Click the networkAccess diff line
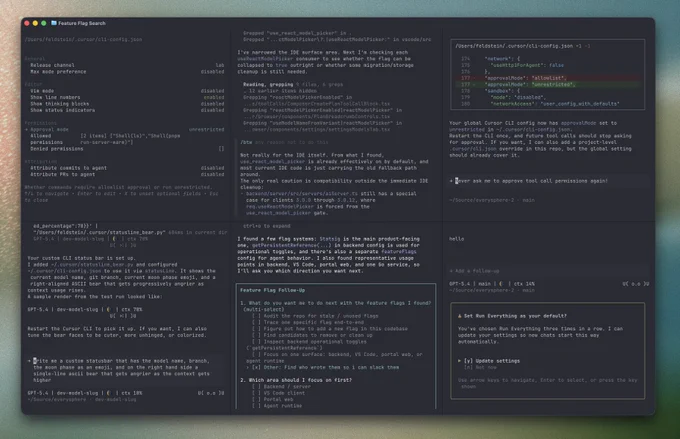 click(x=555, y=104)
